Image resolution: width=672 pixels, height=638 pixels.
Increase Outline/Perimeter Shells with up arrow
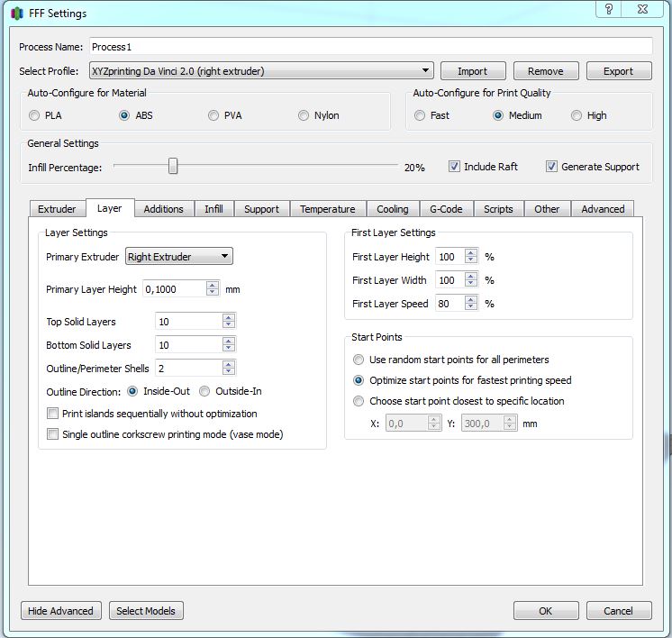(229, 364)
